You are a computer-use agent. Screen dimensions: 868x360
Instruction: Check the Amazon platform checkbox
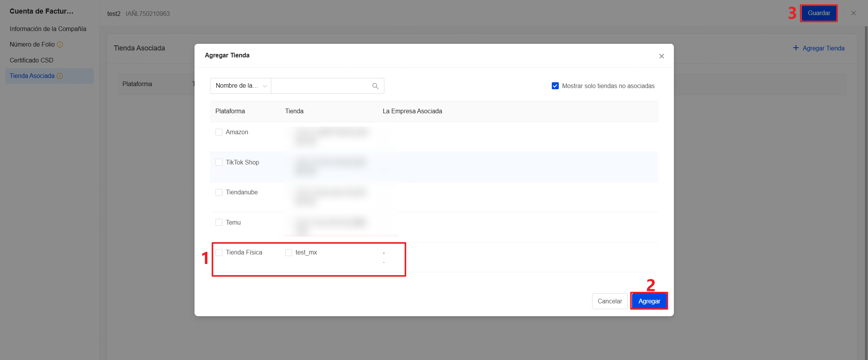click(219, 132)
